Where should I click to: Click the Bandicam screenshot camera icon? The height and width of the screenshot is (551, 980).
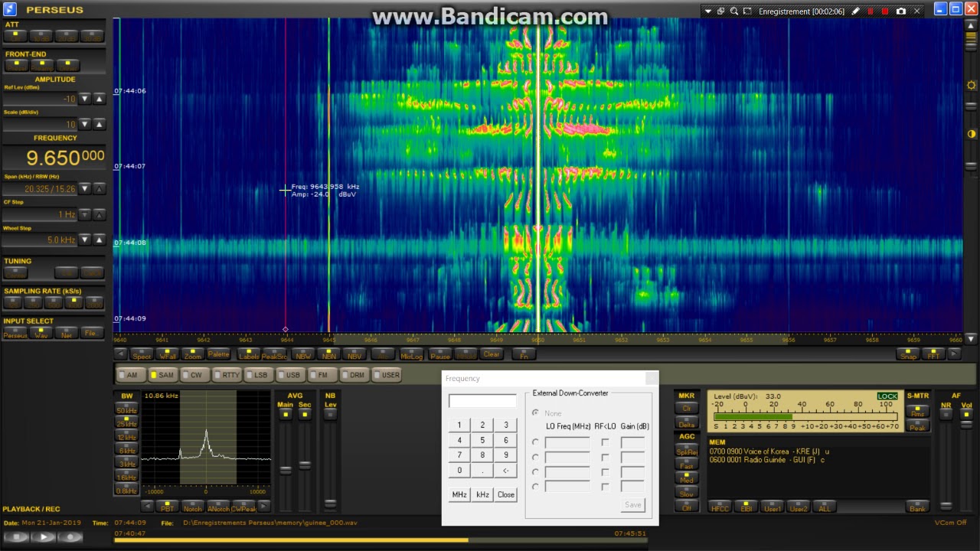point(901,11)
